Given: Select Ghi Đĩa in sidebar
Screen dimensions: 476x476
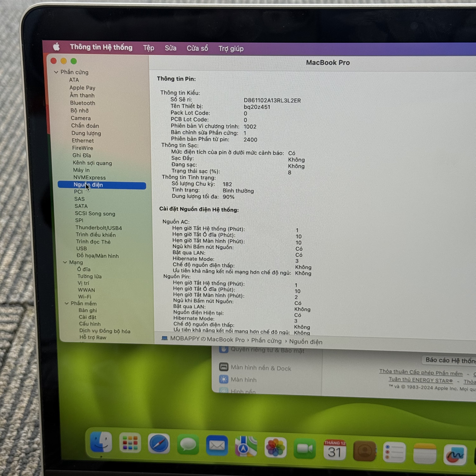Looking at the screenshot, I should (x=82, y=155).
